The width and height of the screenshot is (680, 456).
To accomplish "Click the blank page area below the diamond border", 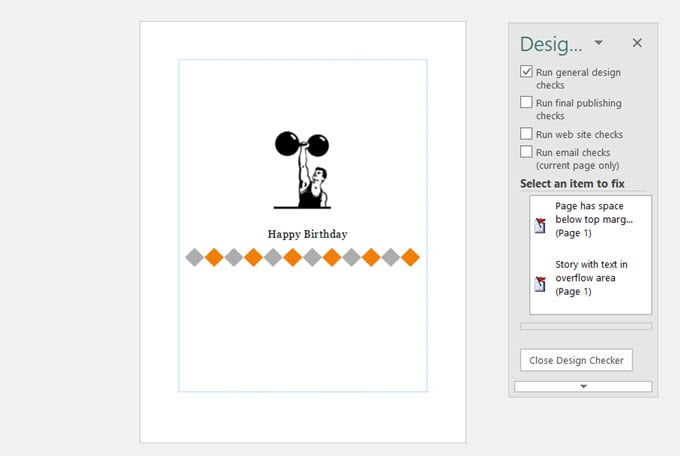I will click(x=302, y=330).
